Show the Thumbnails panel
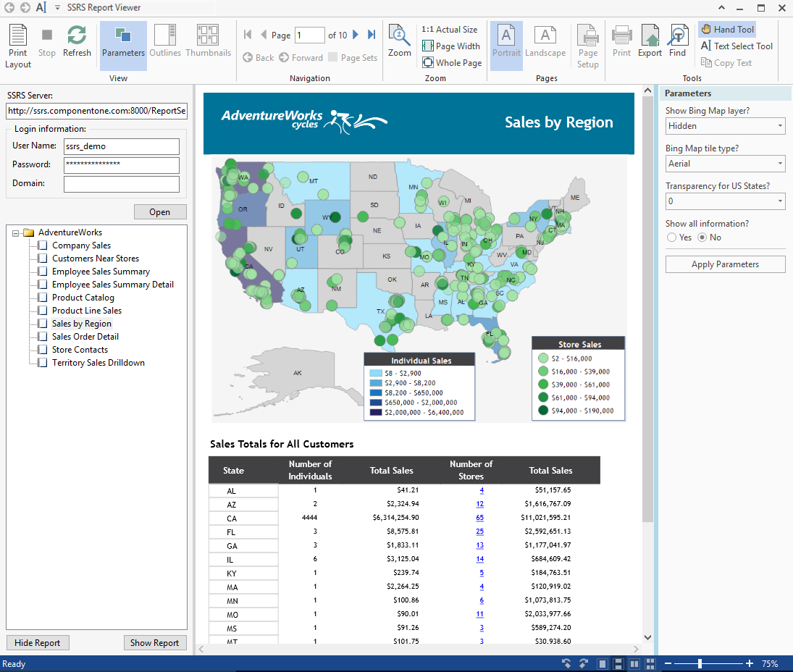The image size is (793, 672). (208, 41)
